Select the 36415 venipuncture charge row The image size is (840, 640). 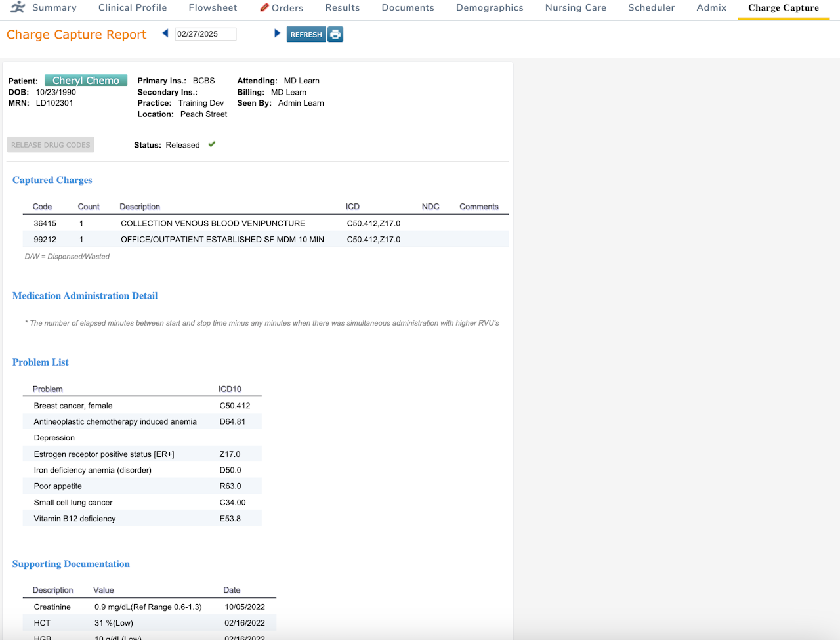(x=266, y=223)
